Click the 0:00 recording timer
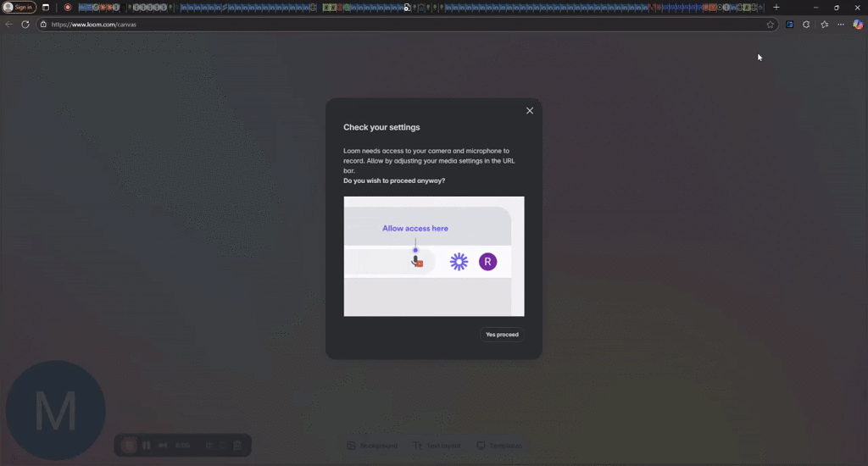The width and height of the screenshot is (868, 466). click(x=183, y=446)
